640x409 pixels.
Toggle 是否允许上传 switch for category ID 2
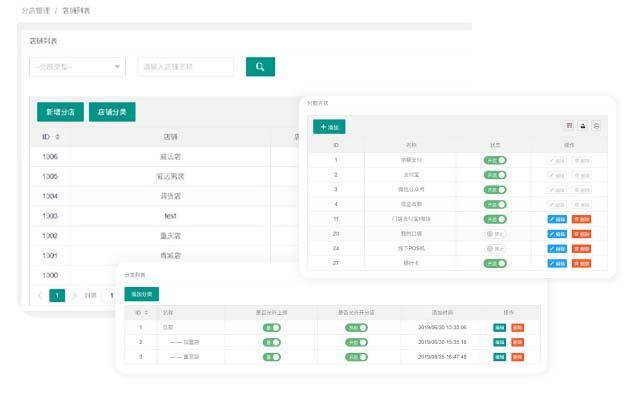pos(270,342)
